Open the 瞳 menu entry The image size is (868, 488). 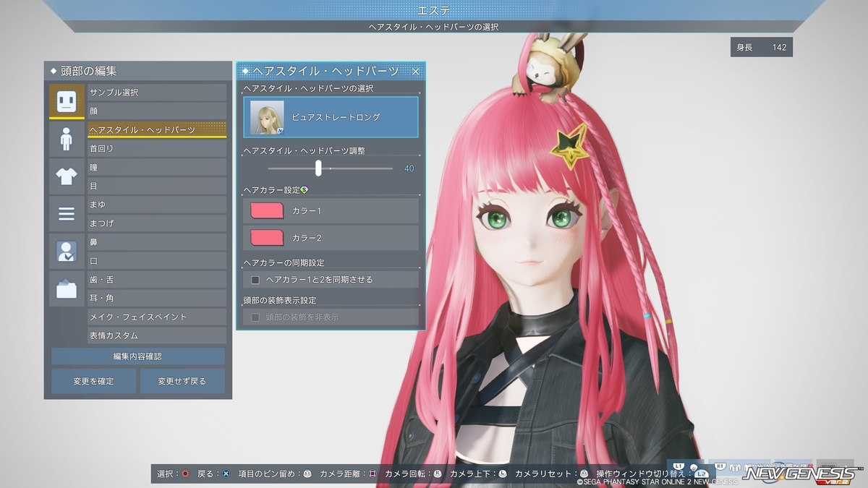coord(157,167)
